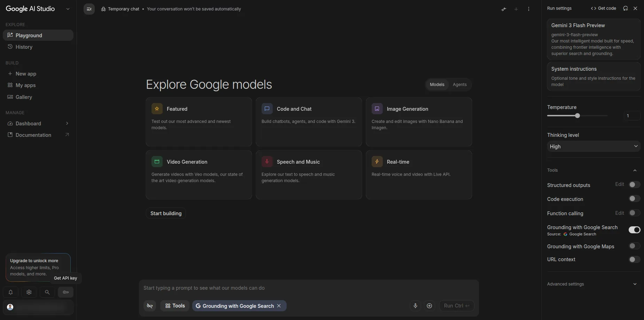The image size is (644, 320).
Task: Toggle temporary chat icon in prompt bar
Action: 150,306
